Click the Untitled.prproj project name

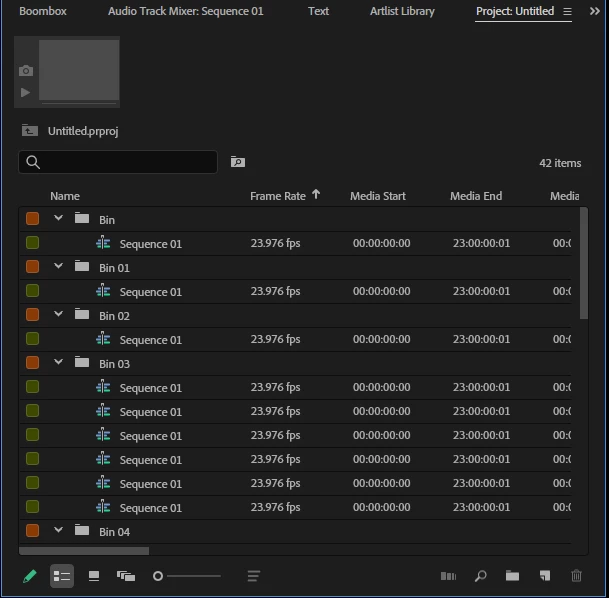[83, 131]
